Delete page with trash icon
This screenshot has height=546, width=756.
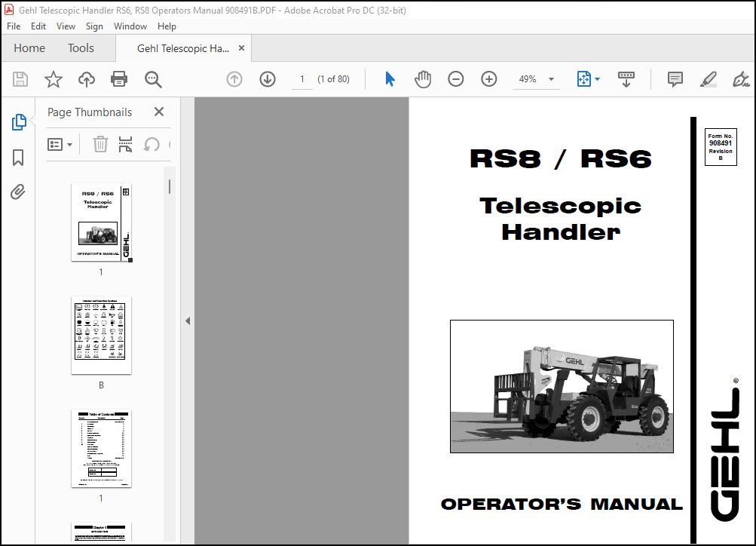click(x=100, y=144)
